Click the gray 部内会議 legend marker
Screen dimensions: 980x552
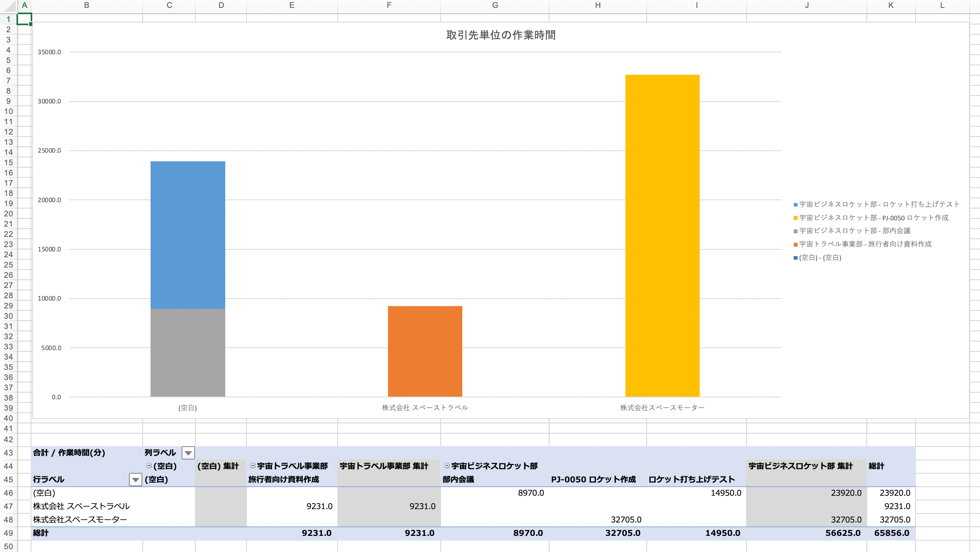(x=796, y=231)
